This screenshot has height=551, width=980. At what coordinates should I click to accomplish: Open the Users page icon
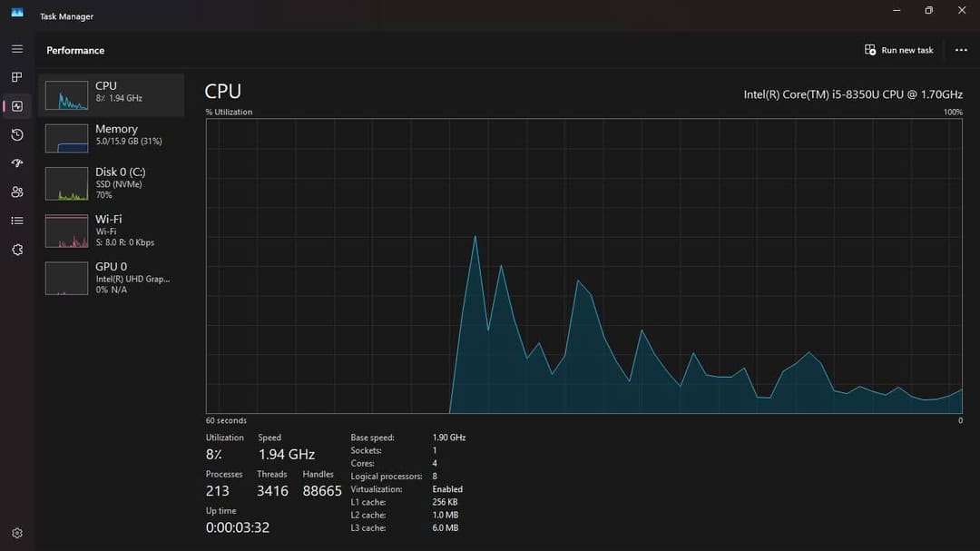(x=17, y=192)
